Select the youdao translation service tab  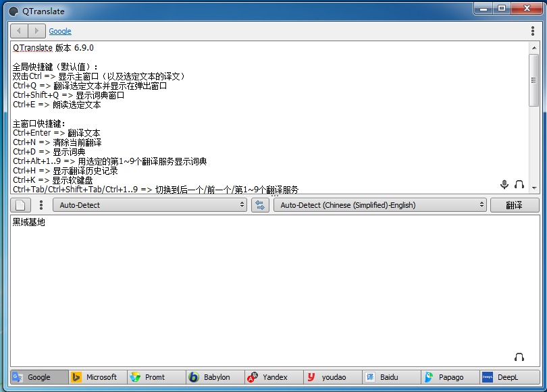point(332,377)
